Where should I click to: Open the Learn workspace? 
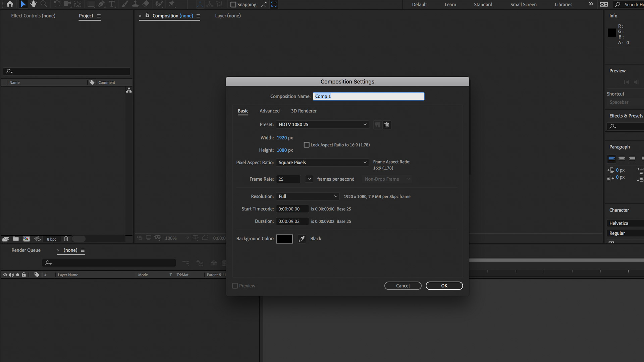pos(450,4)
